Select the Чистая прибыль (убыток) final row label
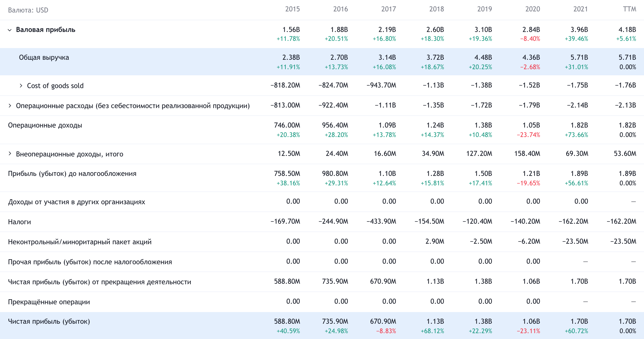The width and height of the screenshot is (644, 339). [x=49, y=321]
